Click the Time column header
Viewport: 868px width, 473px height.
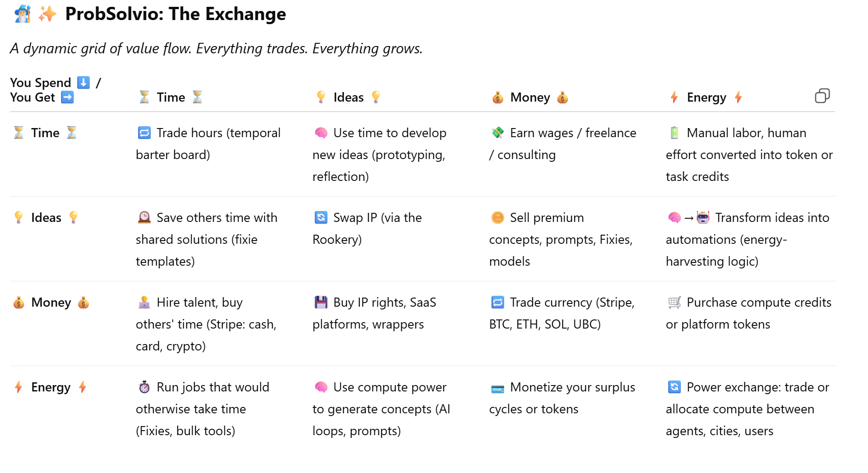tap(171, 97)
